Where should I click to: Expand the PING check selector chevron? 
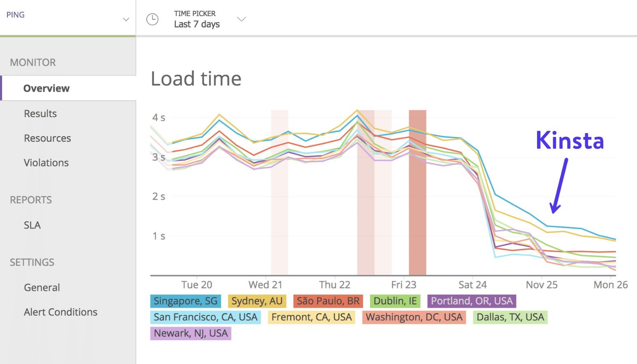[126, 19]
